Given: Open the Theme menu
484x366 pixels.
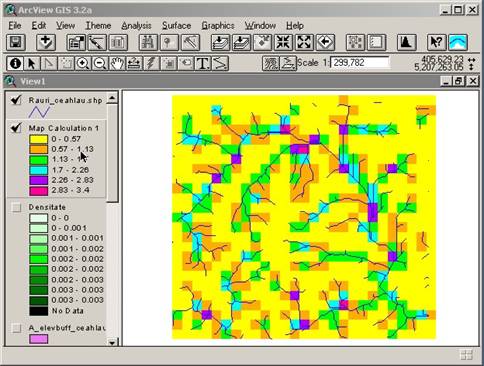Looking at the screenshot, I should pos(98,25).
